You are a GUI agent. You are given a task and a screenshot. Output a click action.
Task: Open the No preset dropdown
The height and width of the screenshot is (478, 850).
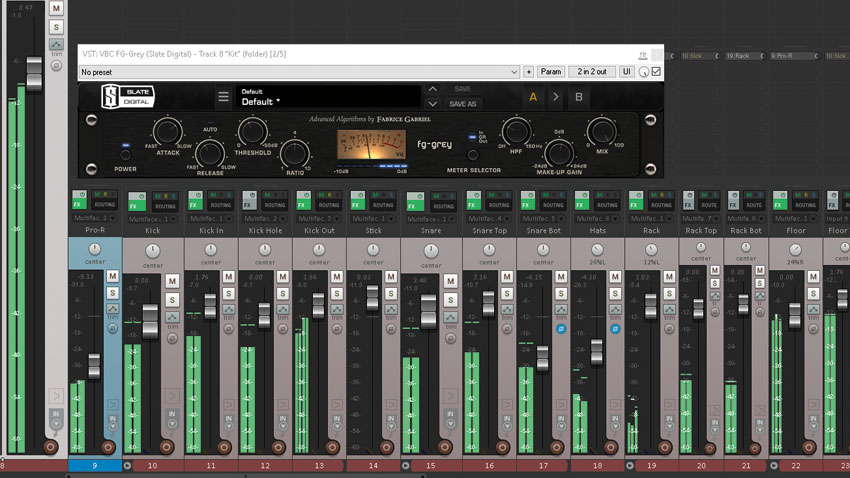299,72
